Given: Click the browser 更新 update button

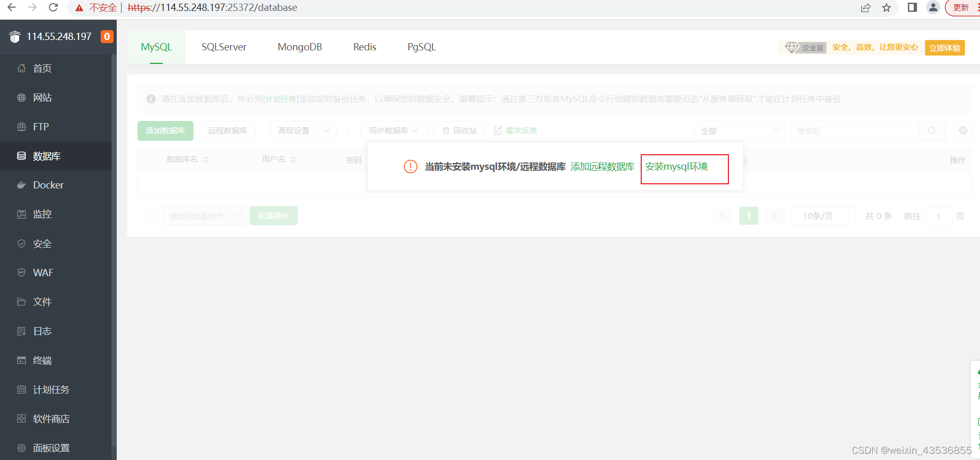Looking at the screenshot, I should point(961,8).
